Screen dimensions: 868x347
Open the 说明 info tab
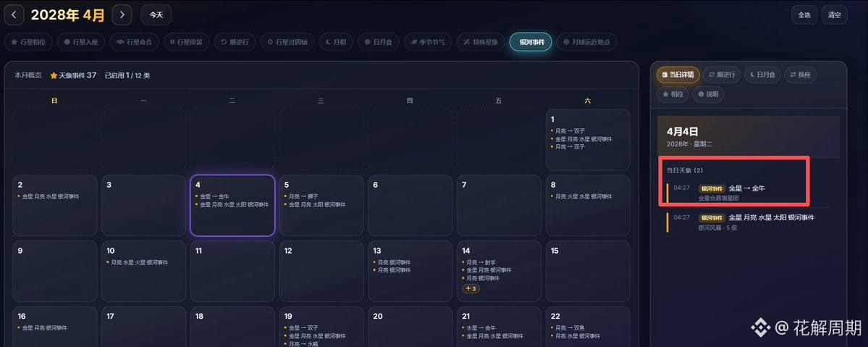click(708, 94)
